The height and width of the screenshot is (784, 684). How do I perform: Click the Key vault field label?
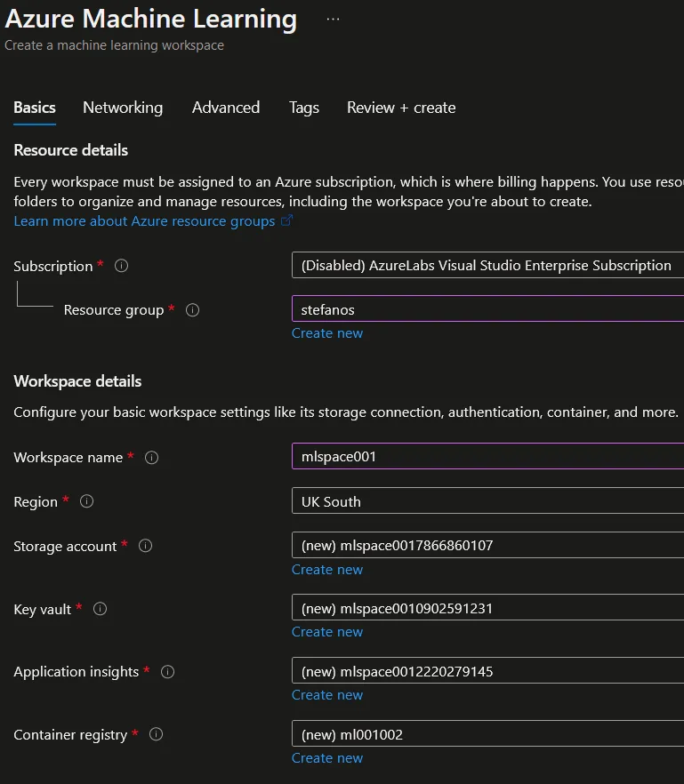[x=43, y=609]
